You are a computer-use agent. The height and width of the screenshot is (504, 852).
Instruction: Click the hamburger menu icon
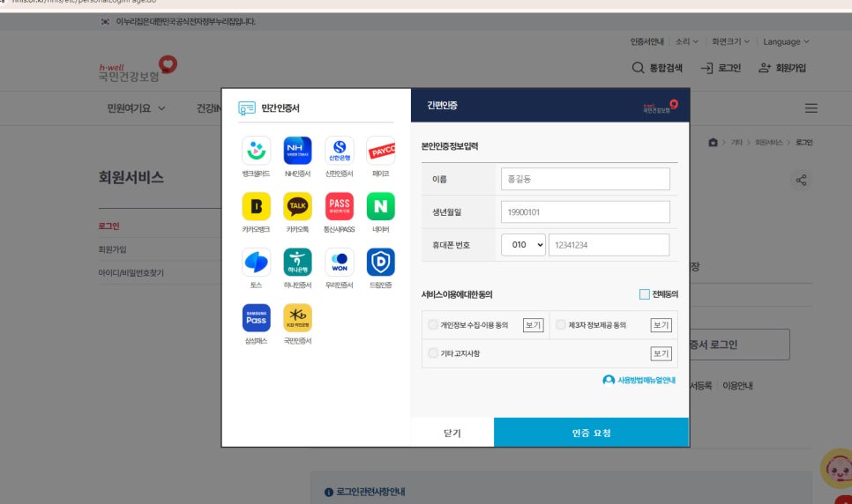click(x=811, y=108)
